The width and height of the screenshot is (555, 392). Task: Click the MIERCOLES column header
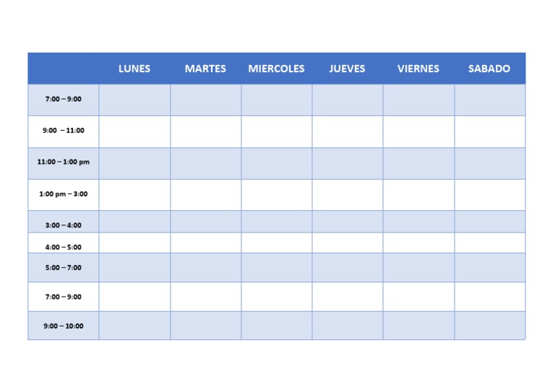pos(276,69)
